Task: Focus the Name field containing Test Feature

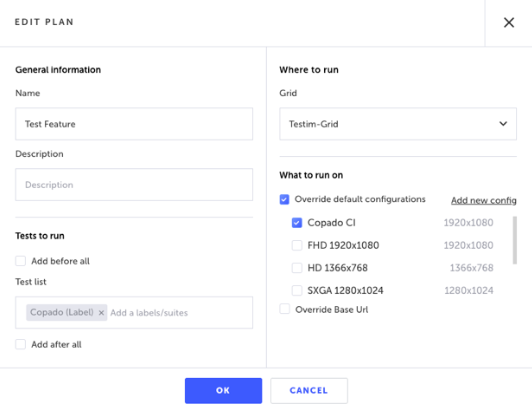Action: pos(134,124)
